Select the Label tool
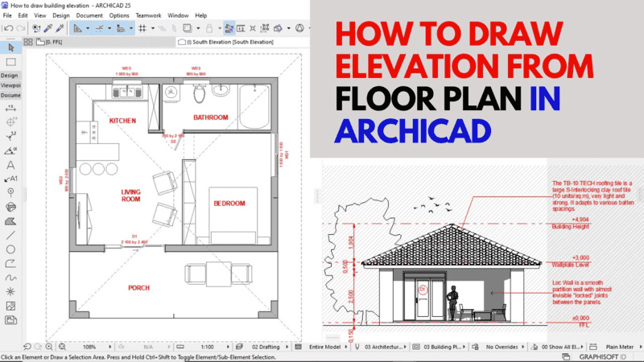The width and height of the screenshot is (644, 362). 10,179
